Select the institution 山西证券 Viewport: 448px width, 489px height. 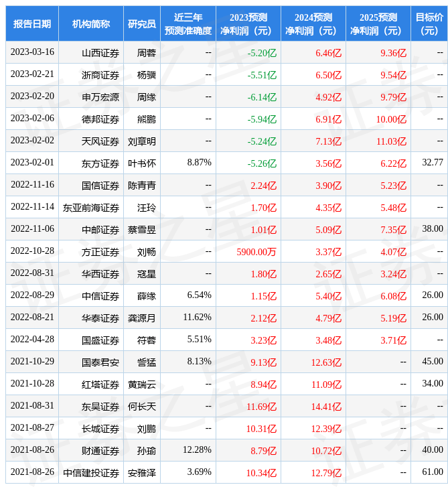point(100,53)
